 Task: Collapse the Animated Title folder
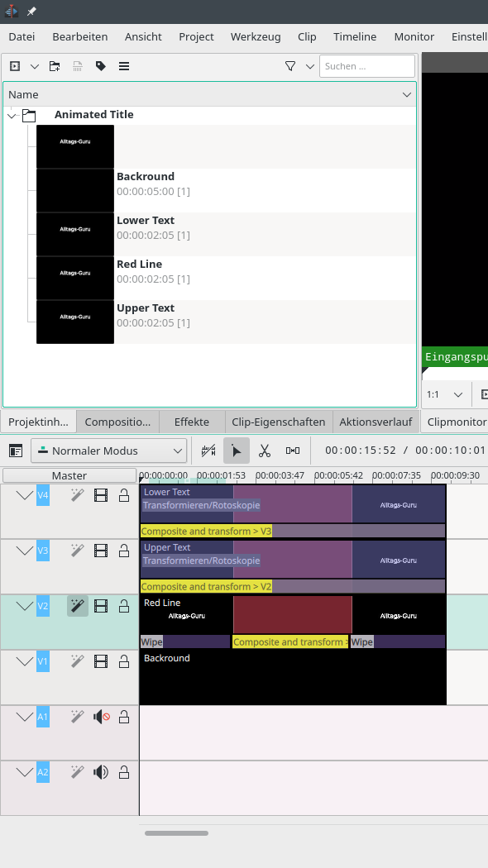[x=12, y=115]
